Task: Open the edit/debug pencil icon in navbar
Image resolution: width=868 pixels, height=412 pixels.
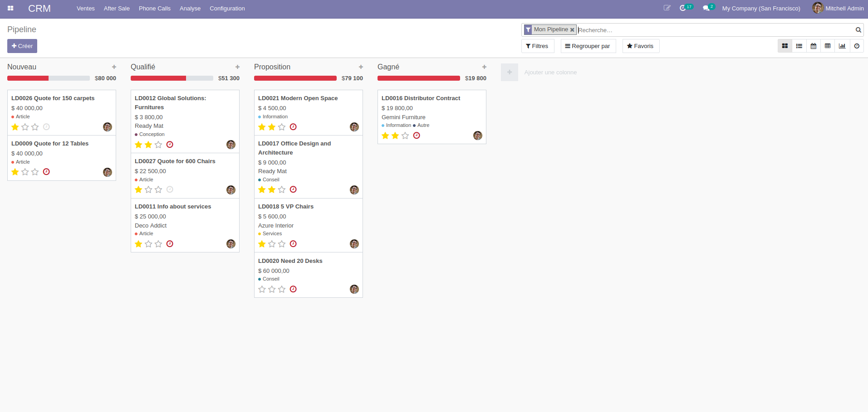Action: tap(667, 8)
